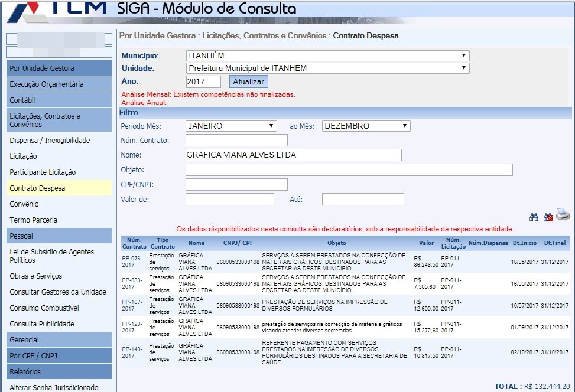The width and height of the screenshot is (575, 392).
Task: Click the Ano field showing 2017
Action: [x=203, y=81]
